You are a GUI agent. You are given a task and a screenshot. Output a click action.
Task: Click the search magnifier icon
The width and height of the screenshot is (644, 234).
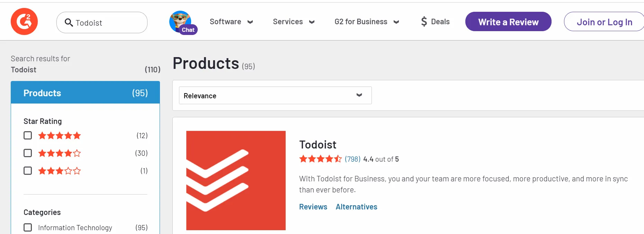[69, 23]
